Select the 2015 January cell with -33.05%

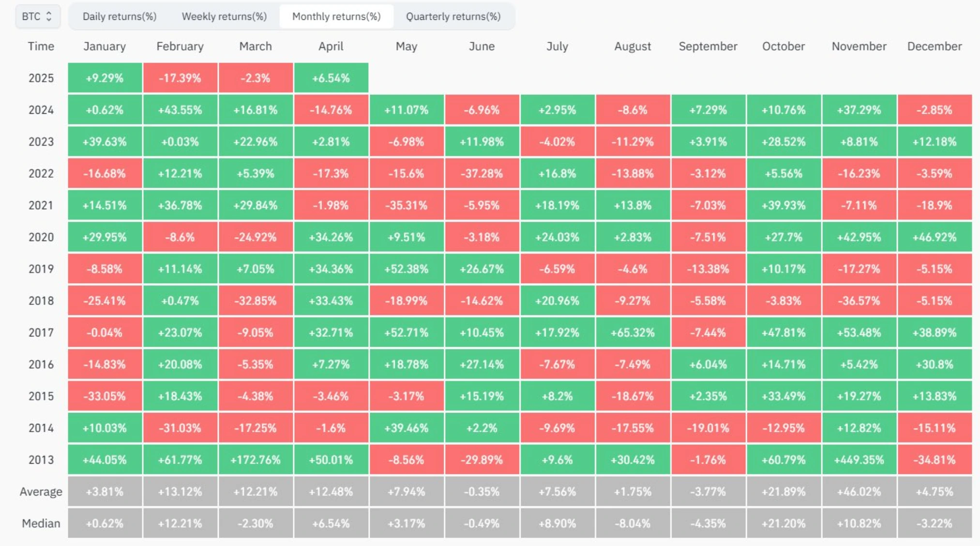105,396
